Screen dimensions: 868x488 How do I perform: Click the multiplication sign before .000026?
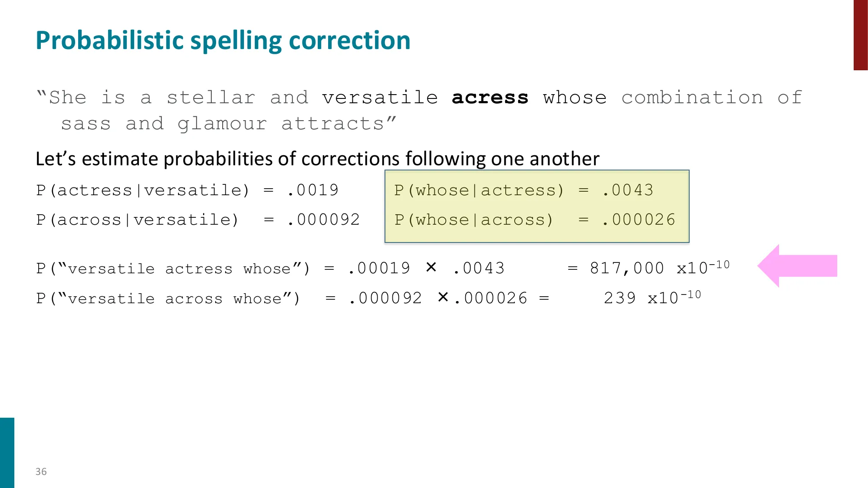tap(443, 297)
